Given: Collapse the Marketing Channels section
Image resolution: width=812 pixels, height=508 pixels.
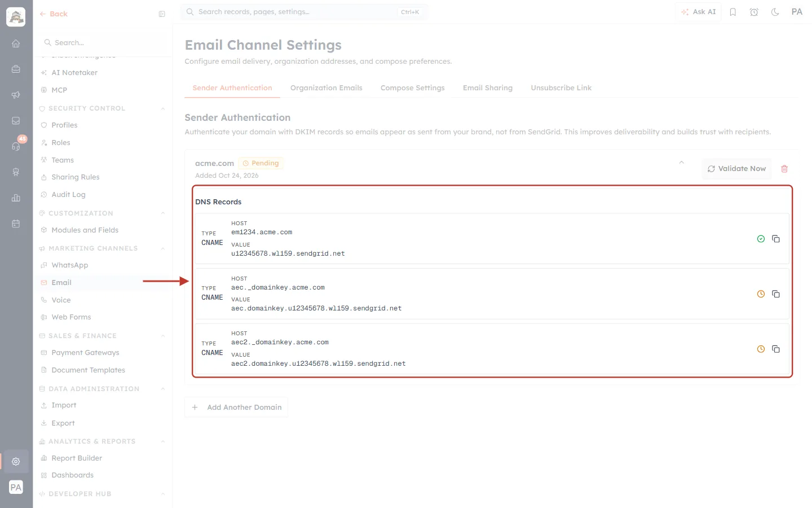Looking at the screenshot, I should click(163, 248).
